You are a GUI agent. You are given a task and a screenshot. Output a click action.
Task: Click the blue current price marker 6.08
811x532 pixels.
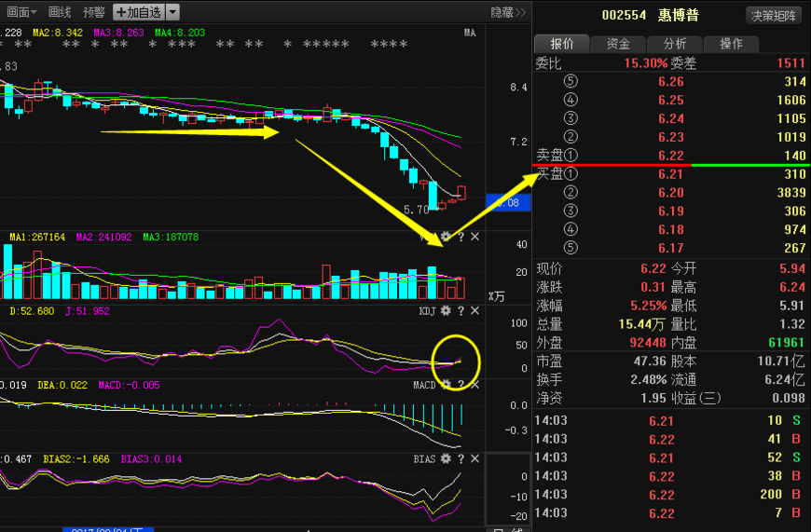point(508,203)
